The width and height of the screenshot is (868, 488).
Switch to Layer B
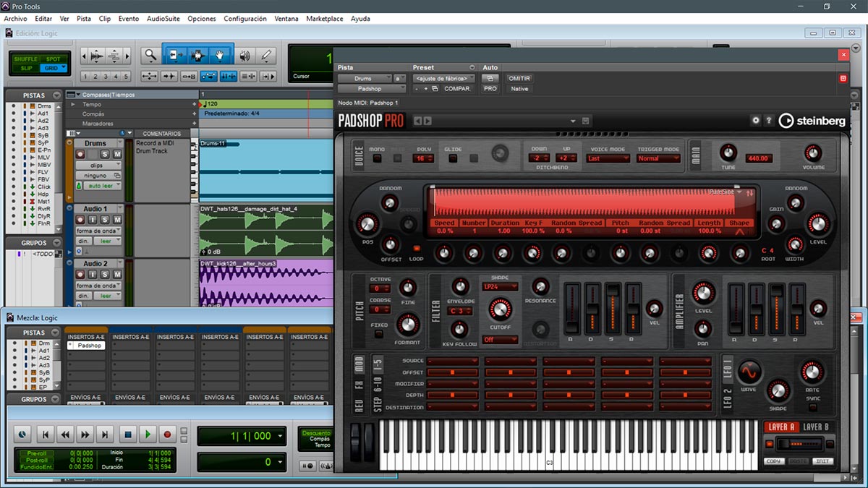(x=817, y=427)
